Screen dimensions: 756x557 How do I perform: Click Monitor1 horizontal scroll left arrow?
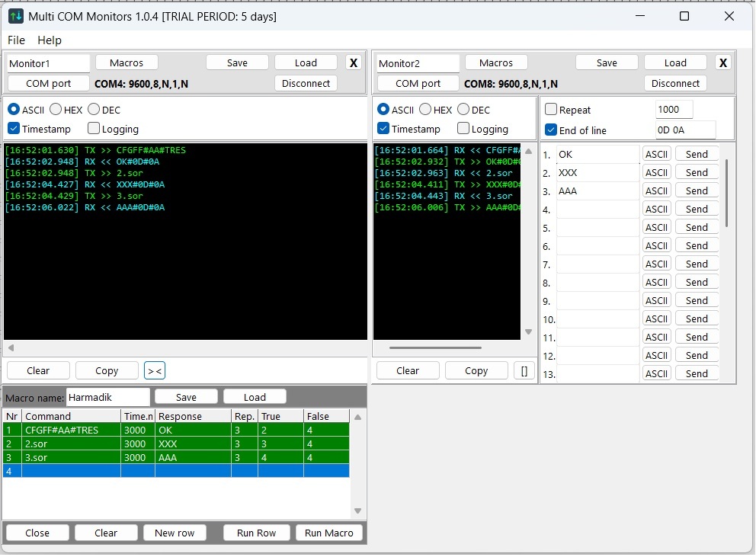coord(11,347)
